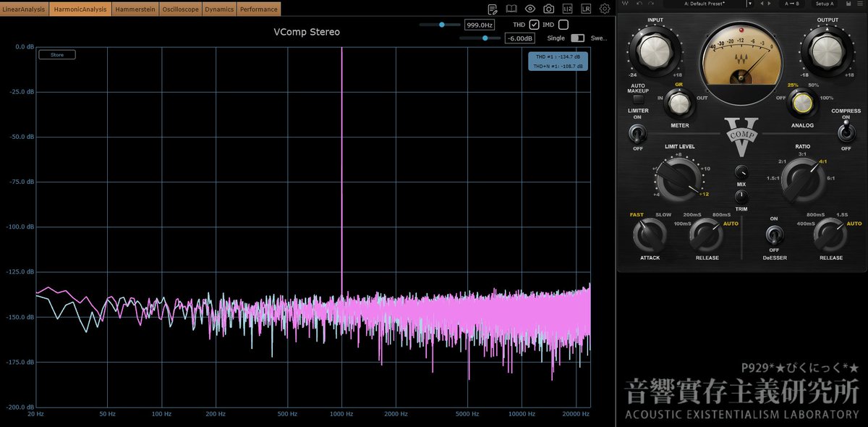Click the GR meter label
Screen dimensions: 868x427
679,84
